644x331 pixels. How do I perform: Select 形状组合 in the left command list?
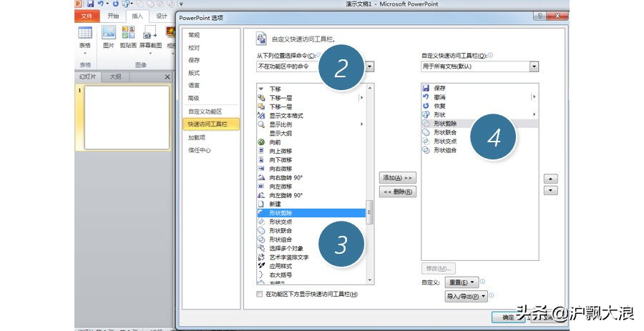(311, 239)
